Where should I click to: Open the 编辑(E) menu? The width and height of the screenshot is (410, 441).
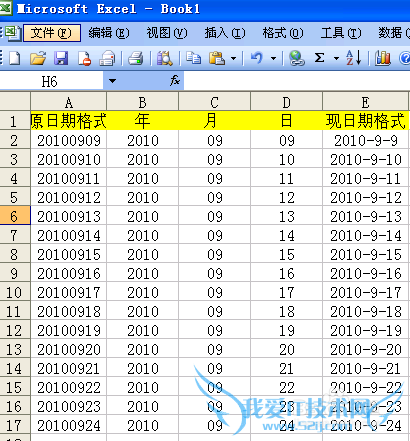(109, 33)
